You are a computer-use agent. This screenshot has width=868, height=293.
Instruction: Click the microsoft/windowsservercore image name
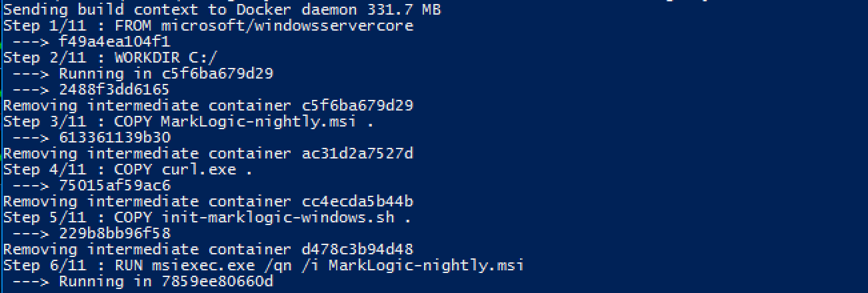[287, 26]
